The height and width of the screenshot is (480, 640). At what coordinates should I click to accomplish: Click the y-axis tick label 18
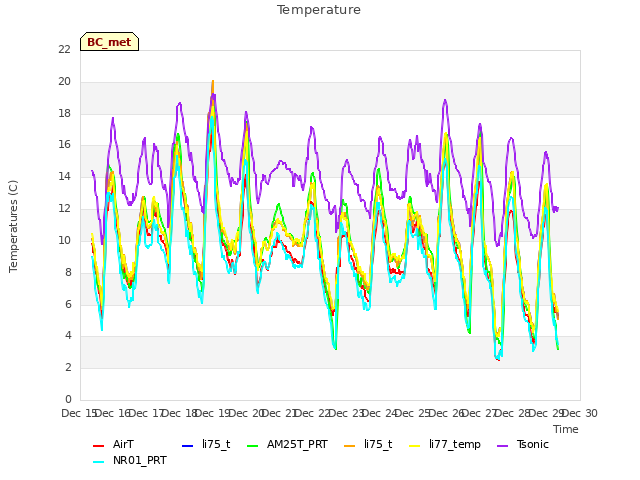click(64, 113)
